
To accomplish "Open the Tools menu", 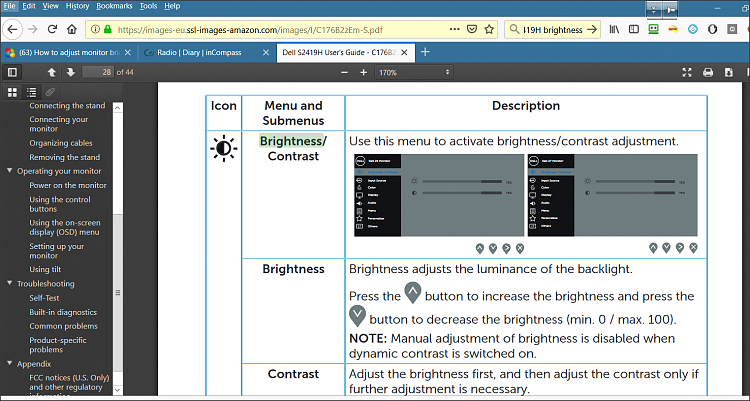I will coord(148,6).
